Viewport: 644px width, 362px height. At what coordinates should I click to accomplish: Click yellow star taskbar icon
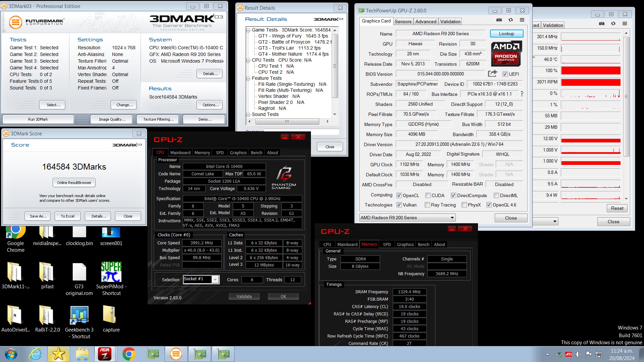[58, 354]
